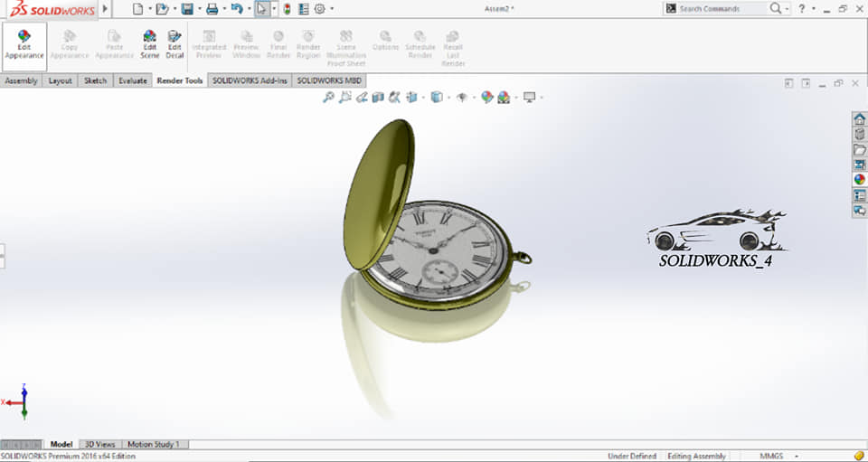Click the Rebuild traffic light icon
Screen dimensions: 868x462
[x=287, y=9]
